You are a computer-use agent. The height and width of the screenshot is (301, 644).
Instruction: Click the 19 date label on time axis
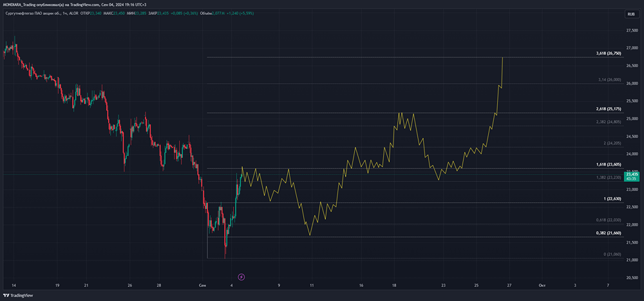tap(57, 286)
